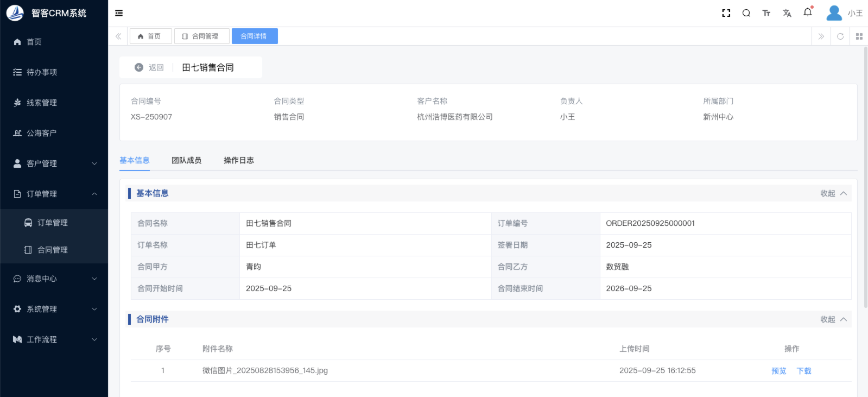Viewport: 868px width, 397px height.
Task: Click the user avatar for 小王
Action: click(x=834, y=13)
